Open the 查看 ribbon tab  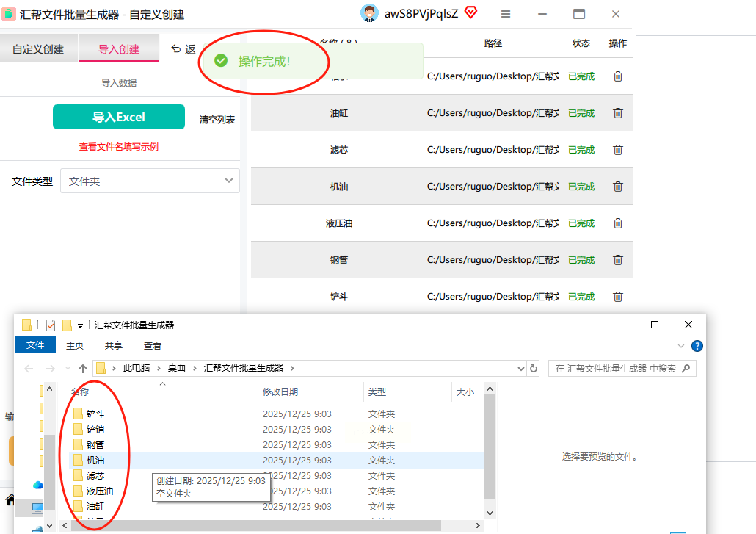point(153,345)
